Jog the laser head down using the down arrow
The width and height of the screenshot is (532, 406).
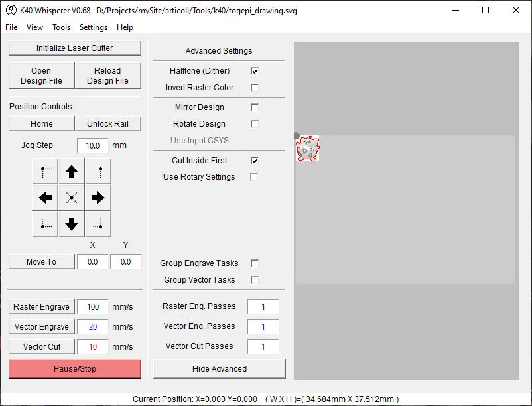72,224
